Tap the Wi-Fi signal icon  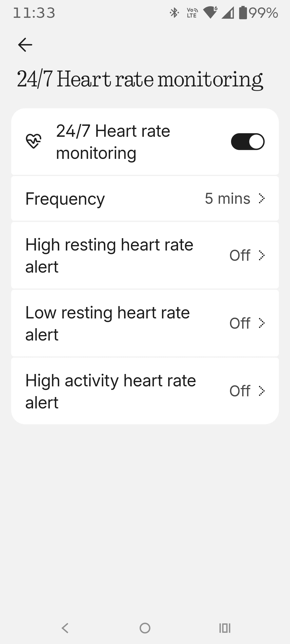tap(210, 13)
